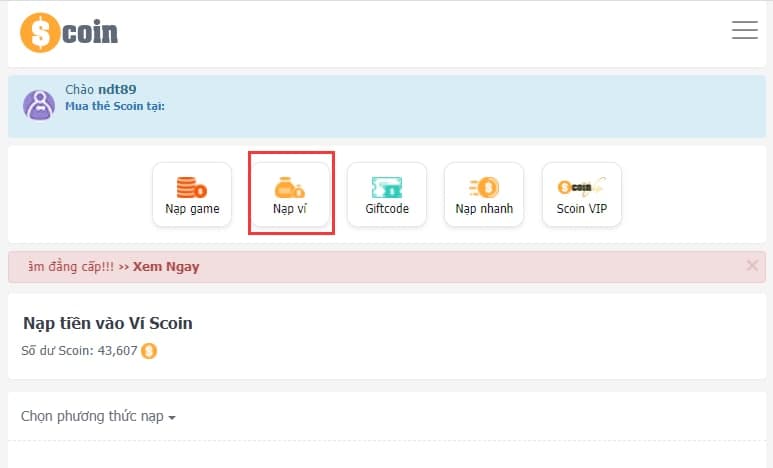Viewport: 773px width, 468px height.
Task: Dismiss the pink announcement banner
Action: coord(752,266)
